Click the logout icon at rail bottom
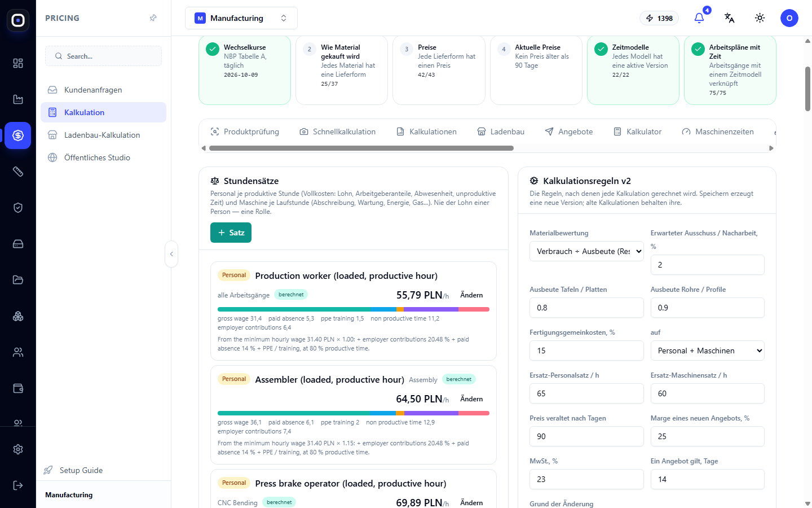Image resolution: width=812 pixels, height=508 pixels. (x=18, y=485)
